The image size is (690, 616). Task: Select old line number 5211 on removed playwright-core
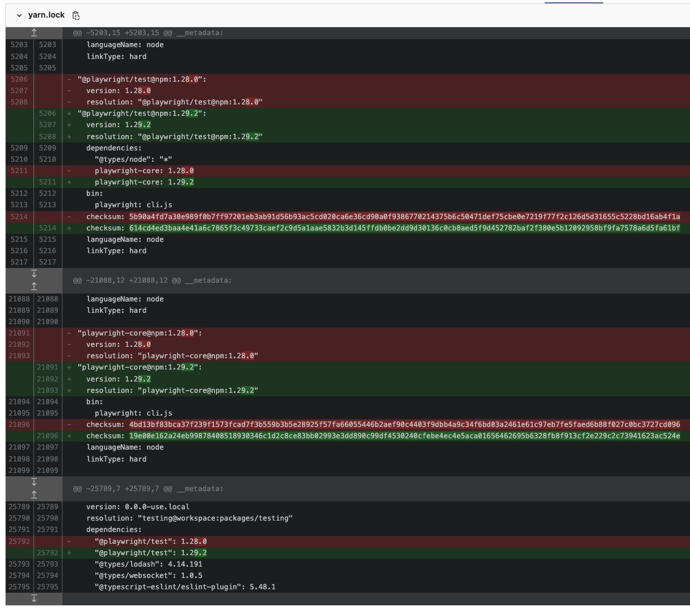[x=19, y=171]
